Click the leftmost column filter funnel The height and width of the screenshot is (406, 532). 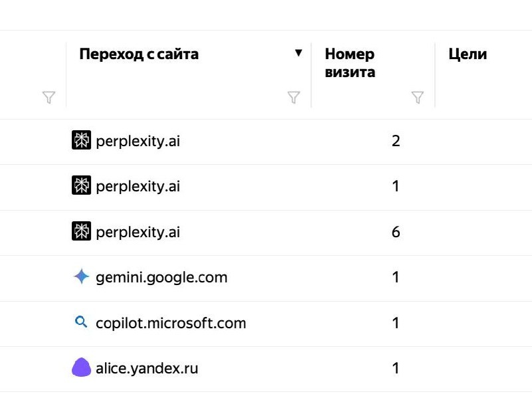tap(49, 98)
